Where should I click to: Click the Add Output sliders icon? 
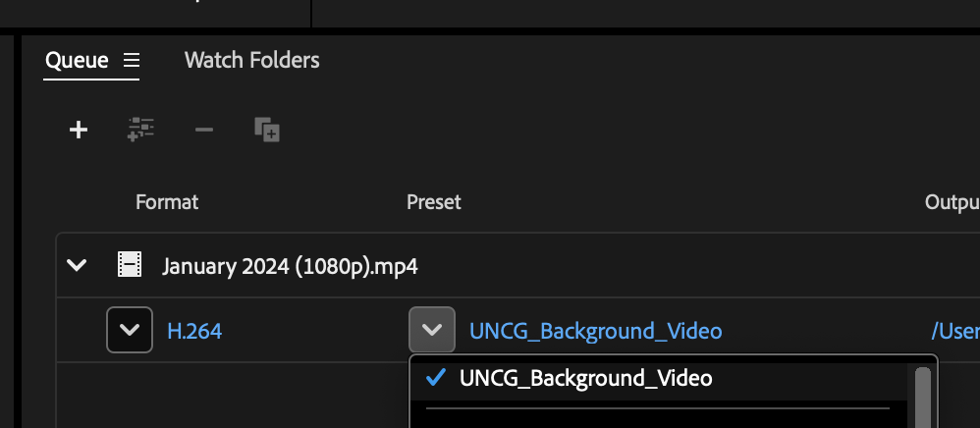pos(141,130)
